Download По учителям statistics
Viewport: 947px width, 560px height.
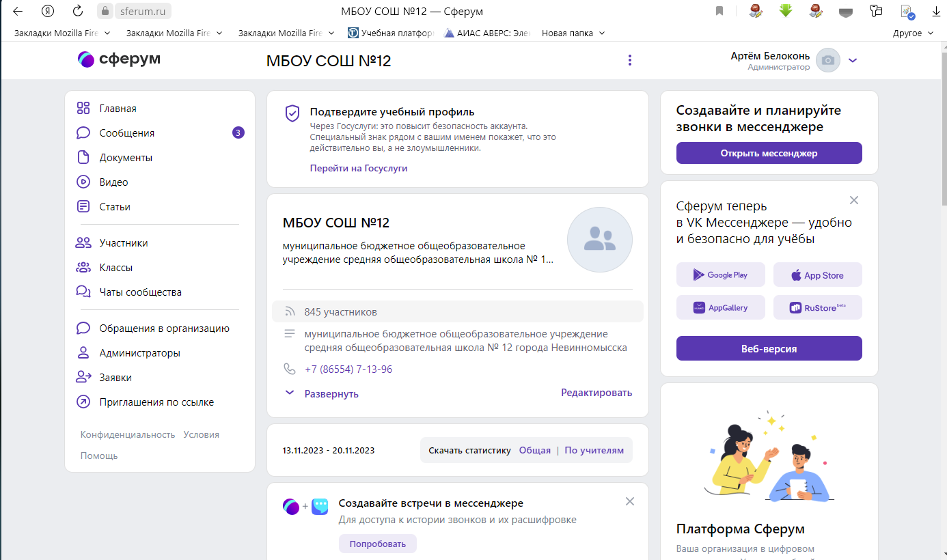tap(594, 450)
